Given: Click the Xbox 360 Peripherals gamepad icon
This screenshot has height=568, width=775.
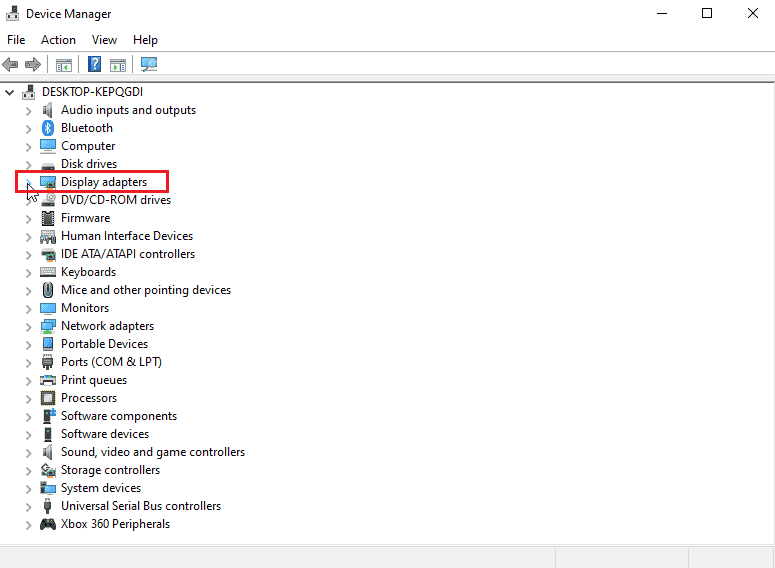Looking at the screenshot, I should 48,524.
